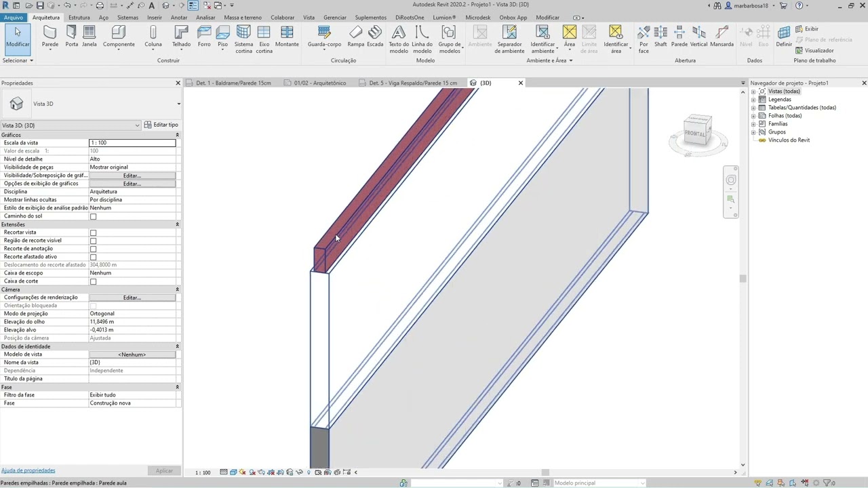Click the Título da página field
Screen dimensions: 868x488
click(132, 379)
